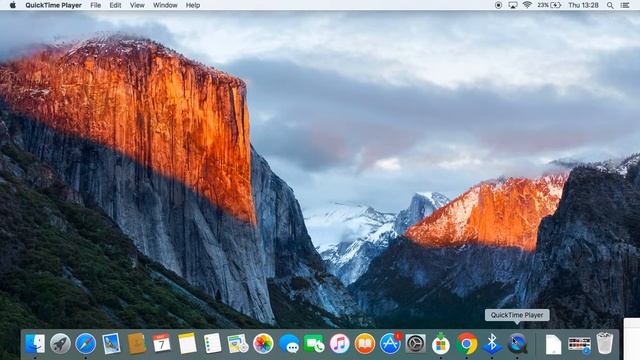Viewport: 640px width, 360px height.
Task: Open the Apple menu
Action: pyautogui.click(x=13, y=5)
